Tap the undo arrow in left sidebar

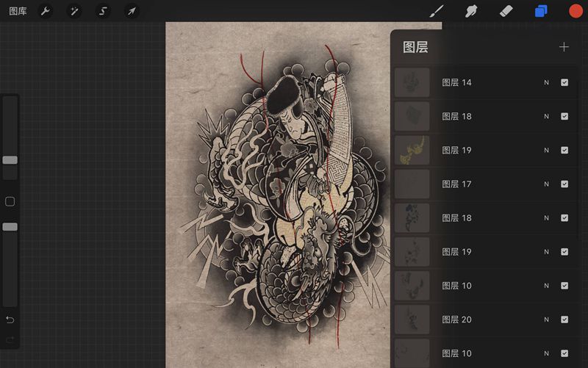click(x=10, y=320)
